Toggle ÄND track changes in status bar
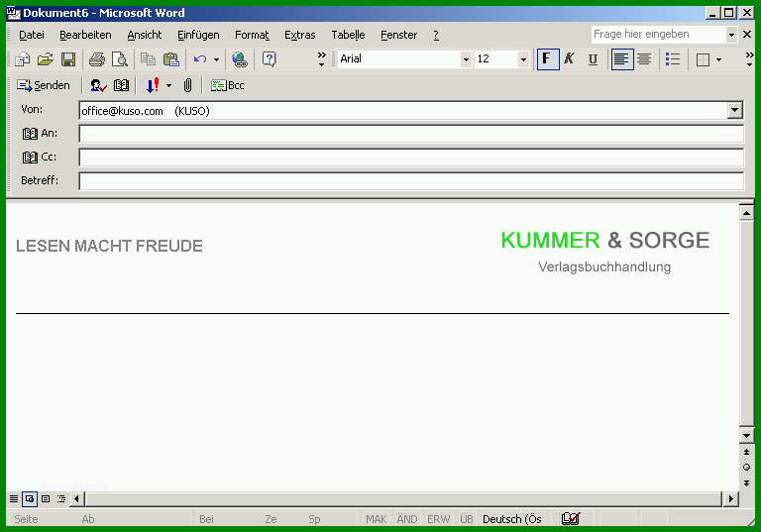 click(407, 519)
